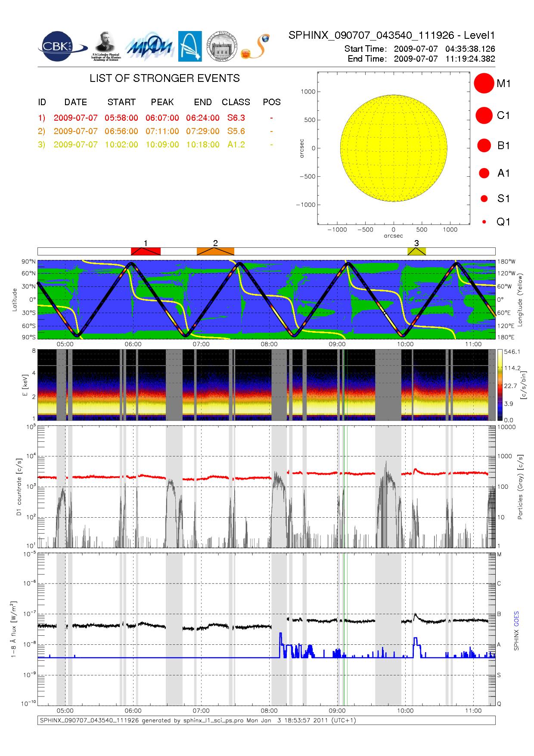Viewport: 534px width, 756px height.
Task: Click the blue GOES axis label
Action: [516, 619]
